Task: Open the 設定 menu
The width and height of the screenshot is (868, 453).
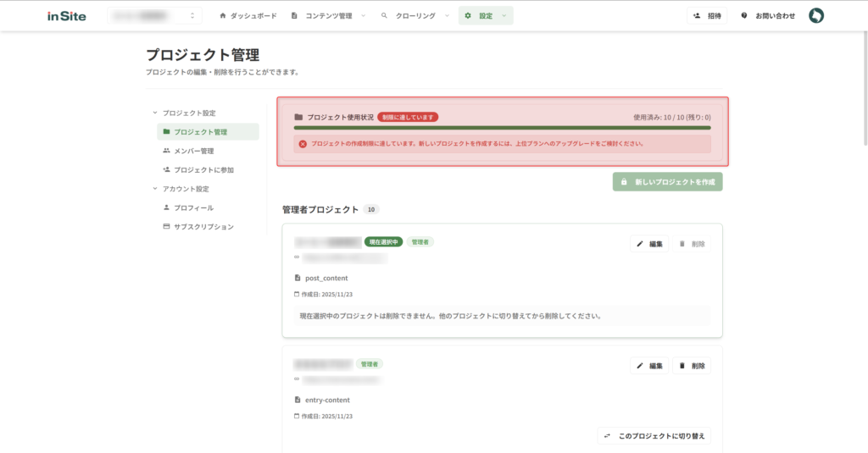Action: pos(486,15)
